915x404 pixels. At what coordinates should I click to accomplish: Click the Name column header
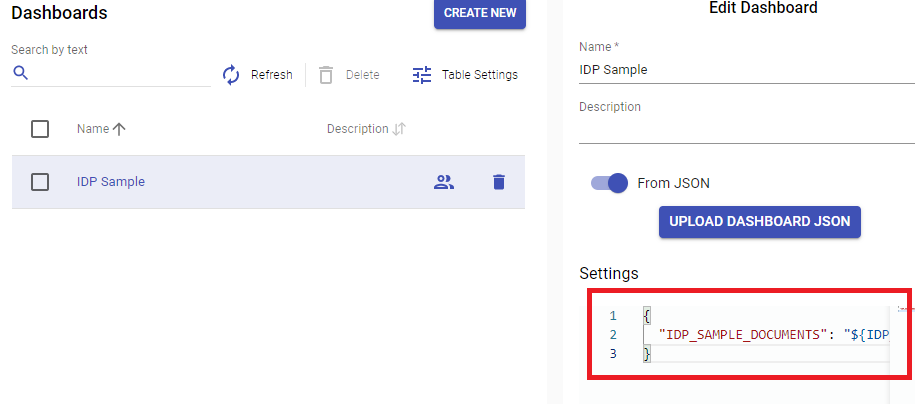coord(93,129)
